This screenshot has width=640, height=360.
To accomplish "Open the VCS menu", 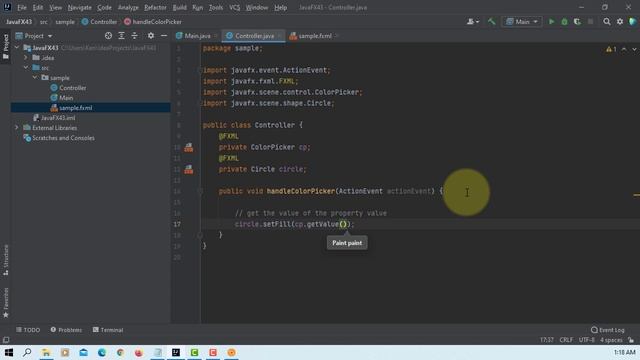I will point(234,7).
